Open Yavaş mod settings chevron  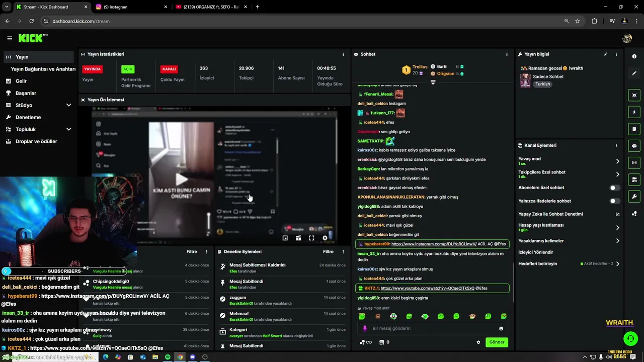tap(618, 161)
